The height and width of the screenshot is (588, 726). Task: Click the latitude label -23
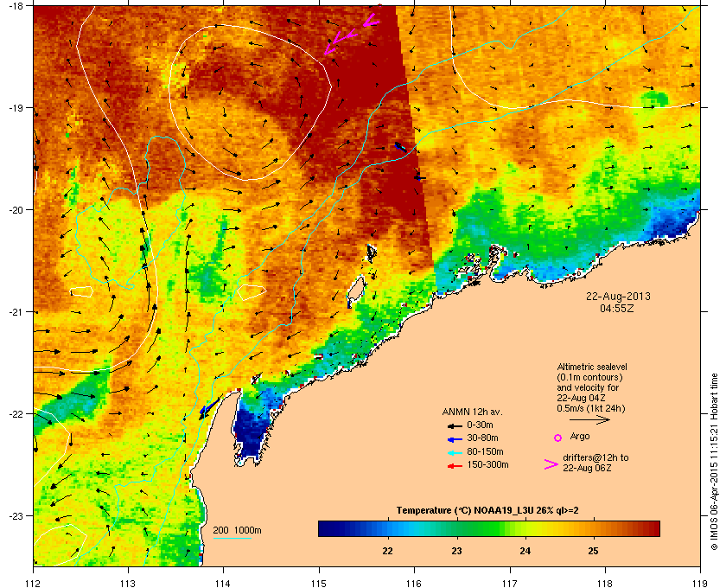coord(16,515)
